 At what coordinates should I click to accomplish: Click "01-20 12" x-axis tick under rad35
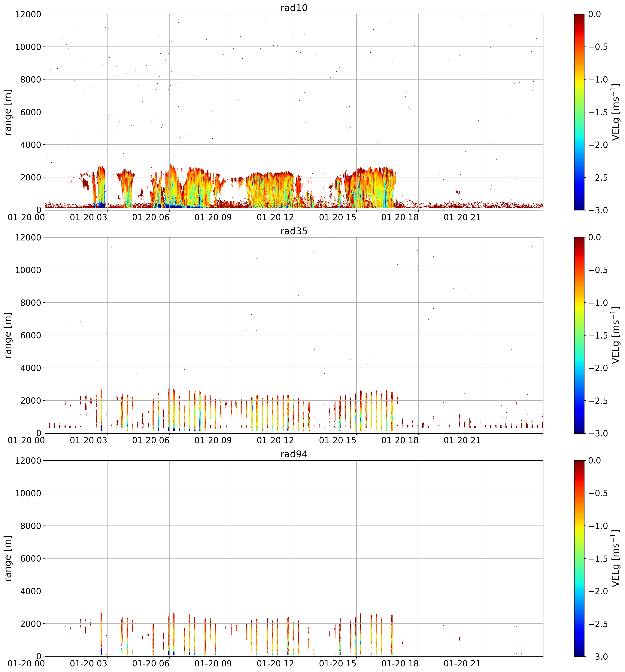(x=275, y=440)
